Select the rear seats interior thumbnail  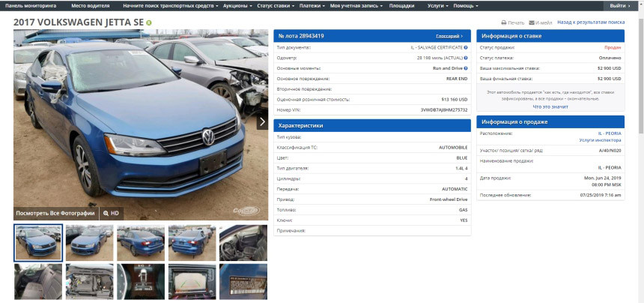tap(38, 281)
